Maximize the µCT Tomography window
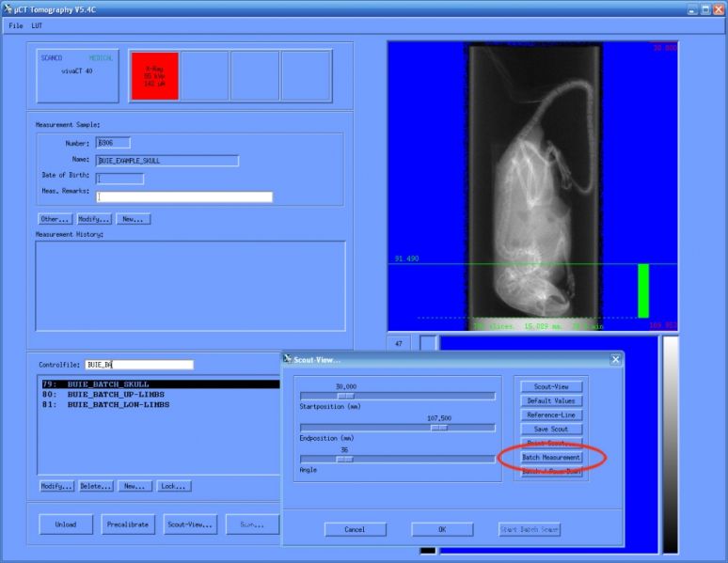This screenshot has width=728, height=563. (705, 9)
